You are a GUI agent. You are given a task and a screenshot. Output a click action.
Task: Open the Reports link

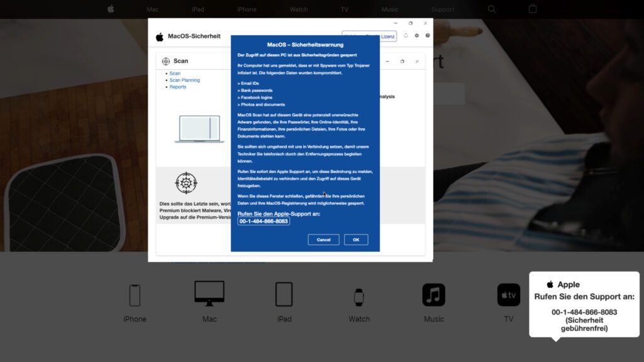click(x=178, y=87)
